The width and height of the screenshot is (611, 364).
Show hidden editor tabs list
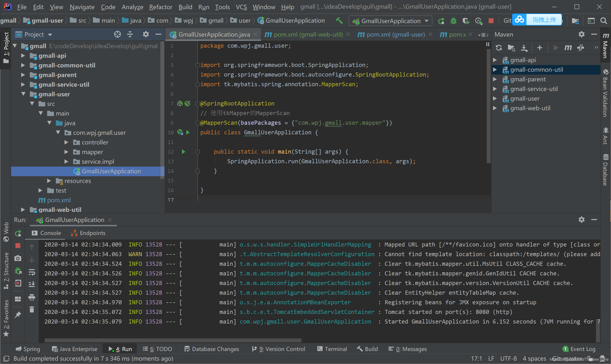coord(483,35)
